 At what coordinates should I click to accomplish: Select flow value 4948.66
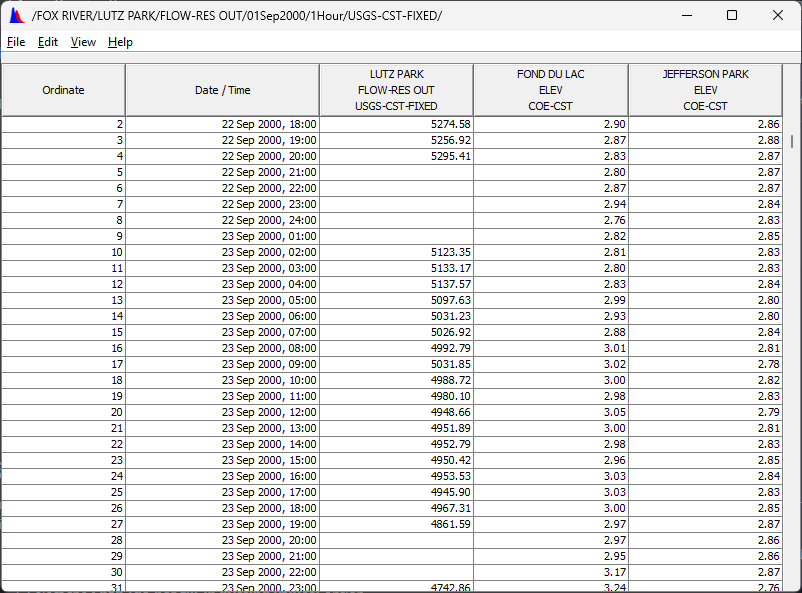click(x=396, y=412)
